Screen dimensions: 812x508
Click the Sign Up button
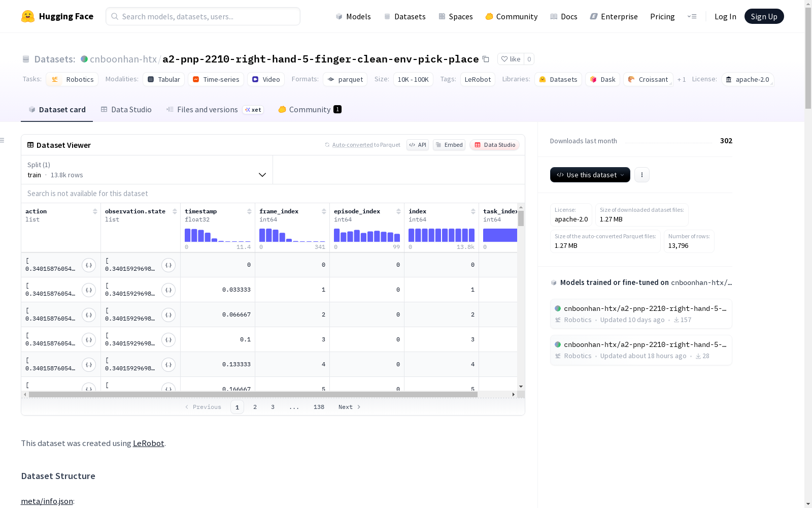coord(764,16)
